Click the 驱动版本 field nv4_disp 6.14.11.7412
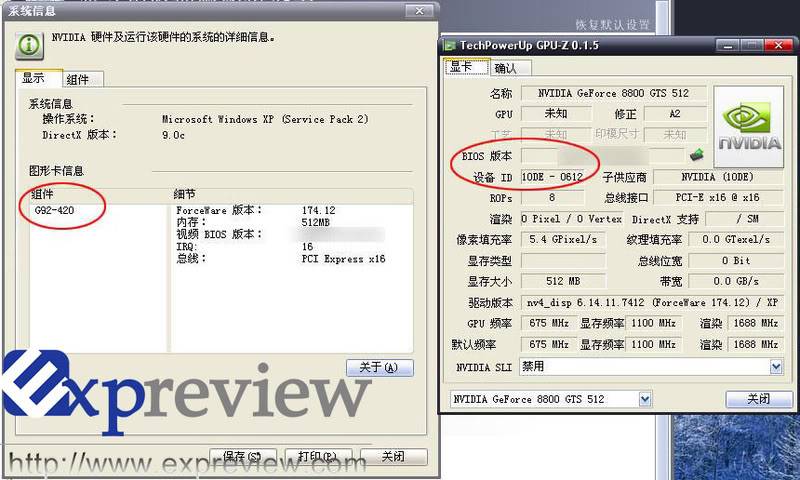The height and width of the screenshot is (480, 800). coord(652,302)
